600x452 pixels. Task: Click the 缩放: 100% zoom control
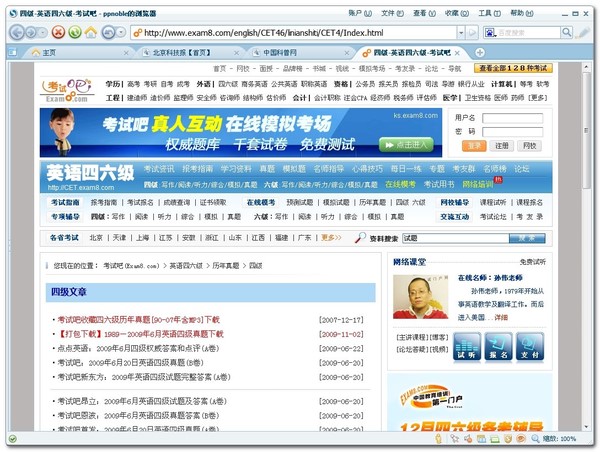(554, 439)
